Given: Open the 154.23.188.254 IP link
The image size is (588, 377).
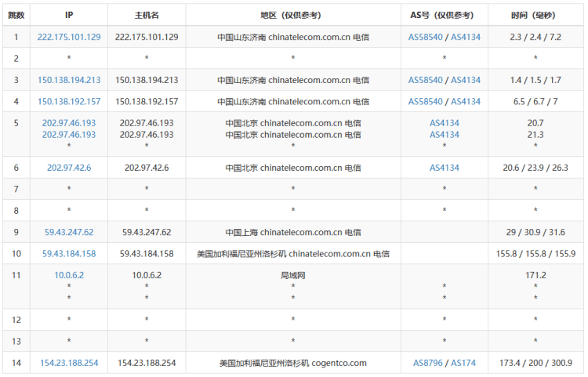Looking at the screenshot, I should [x=69, y=363].
